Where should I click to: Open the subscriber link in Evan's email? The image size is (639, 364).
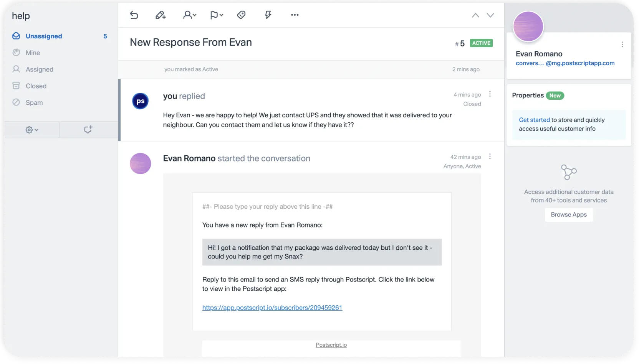(x=272, y=308)
